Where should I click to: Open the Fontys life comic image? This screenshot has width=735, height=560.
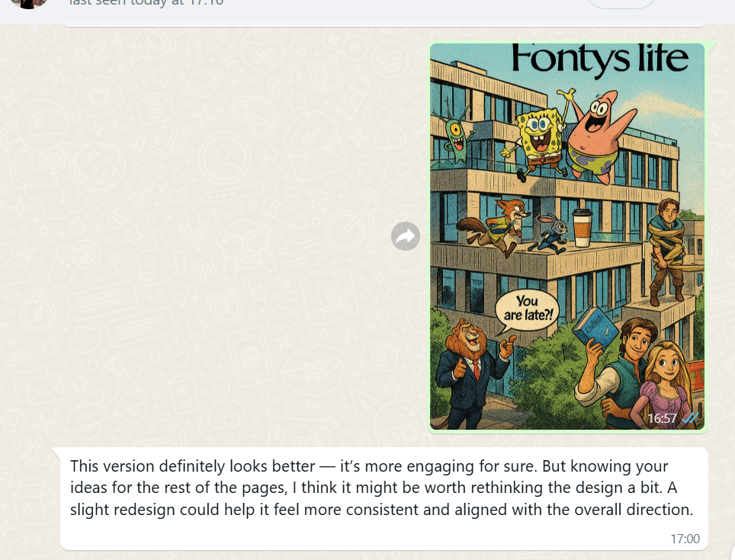tap(567, 236)
